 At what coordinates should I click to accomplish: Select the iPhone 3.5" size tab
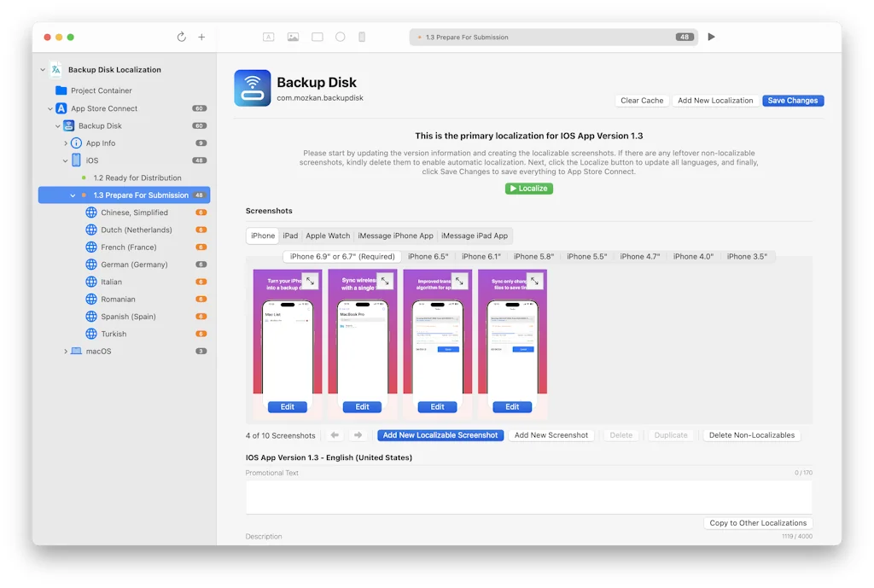pyautogui.click(x=747, y=256)
